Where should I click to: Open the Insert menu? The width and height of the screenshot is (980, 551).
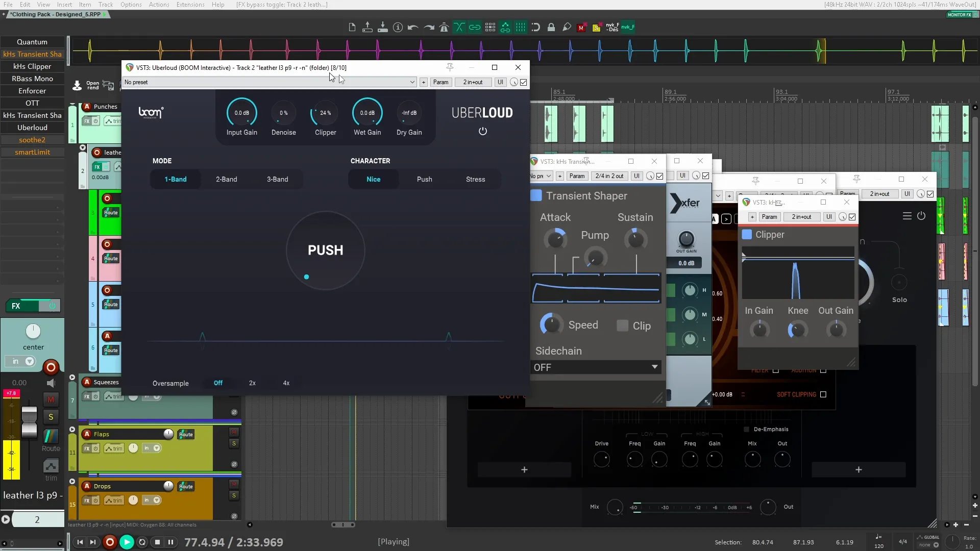64,5
